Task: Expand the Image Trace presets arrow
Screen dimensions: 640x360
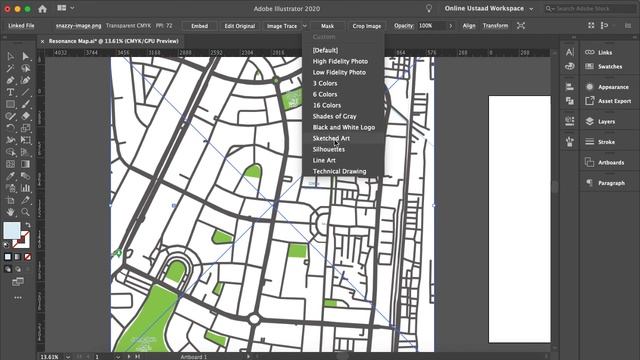Action: (304, 26)
